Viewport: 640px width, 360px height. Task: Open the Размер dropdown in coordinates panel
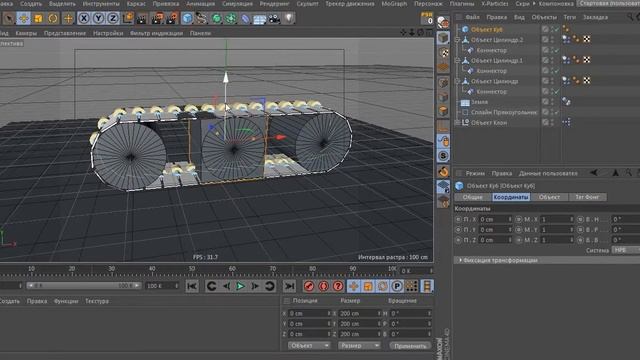pyautogui.click(x=359, y=346)
